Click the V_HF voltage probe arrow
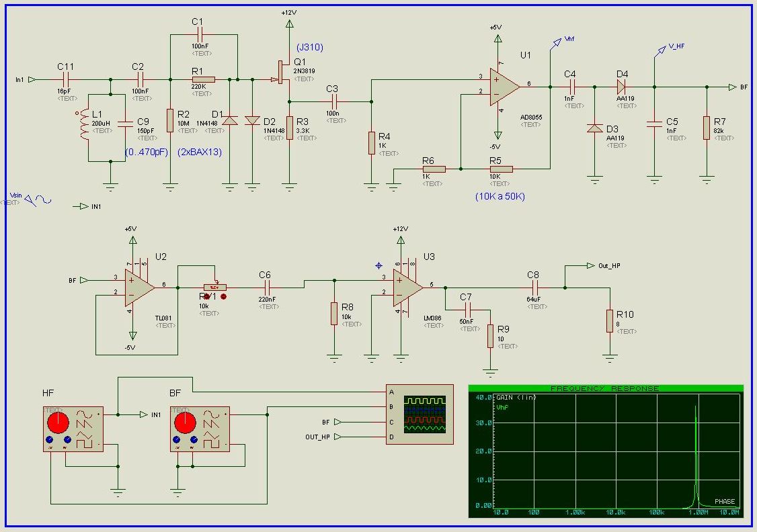The image size is (757, 532). tap(660, 50)
